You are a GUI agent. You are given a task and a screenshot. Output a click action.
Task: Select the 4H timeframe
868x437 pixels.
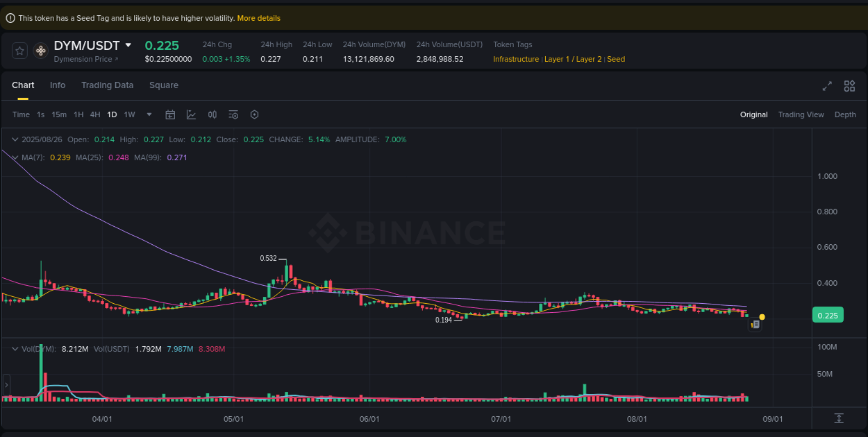[94, 114]
